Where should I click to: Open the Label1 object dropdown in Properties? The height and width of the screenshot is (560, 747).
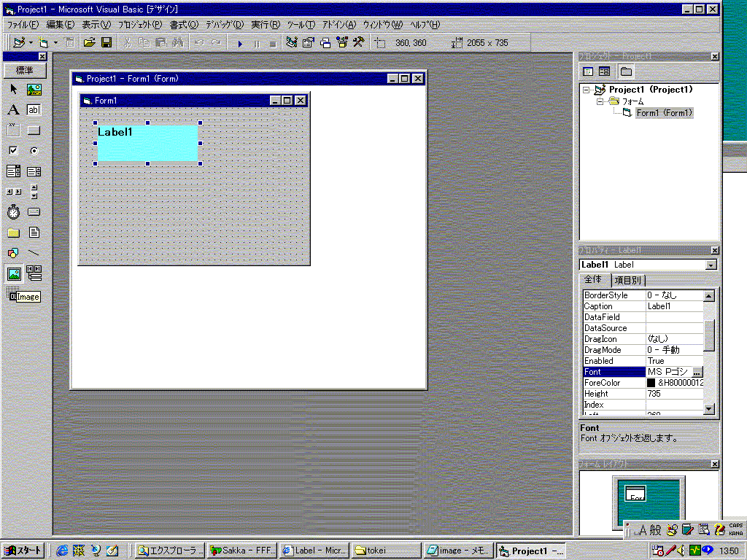pyautogui.click(x=711, y=265)
